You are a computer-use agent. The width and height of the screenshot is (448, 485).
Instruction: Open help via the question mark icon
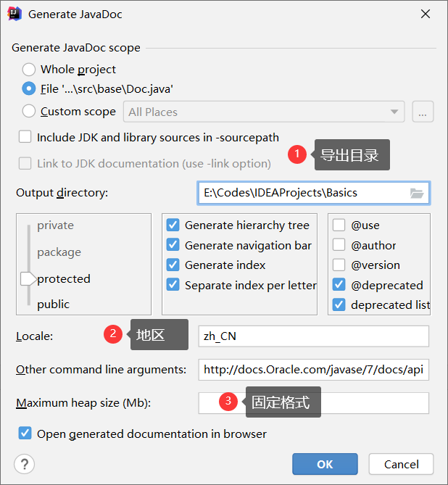pos(24,464)
